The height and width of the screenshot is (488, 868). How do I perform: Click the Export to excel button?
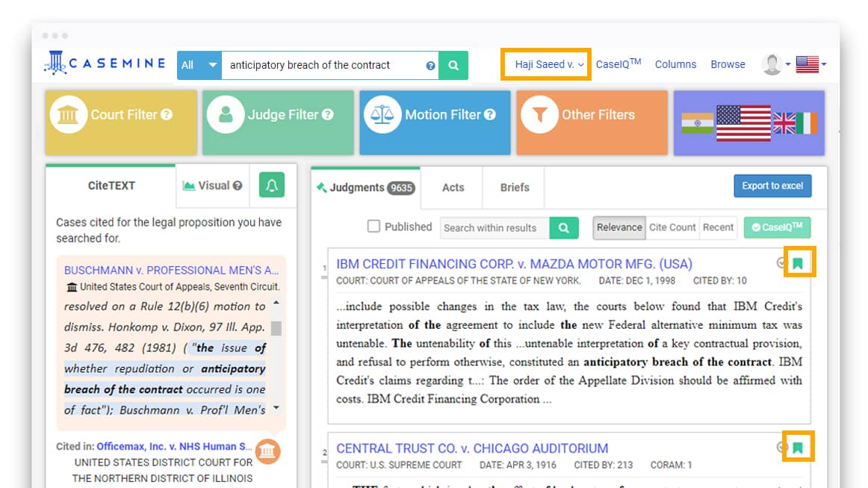[772, 186]
